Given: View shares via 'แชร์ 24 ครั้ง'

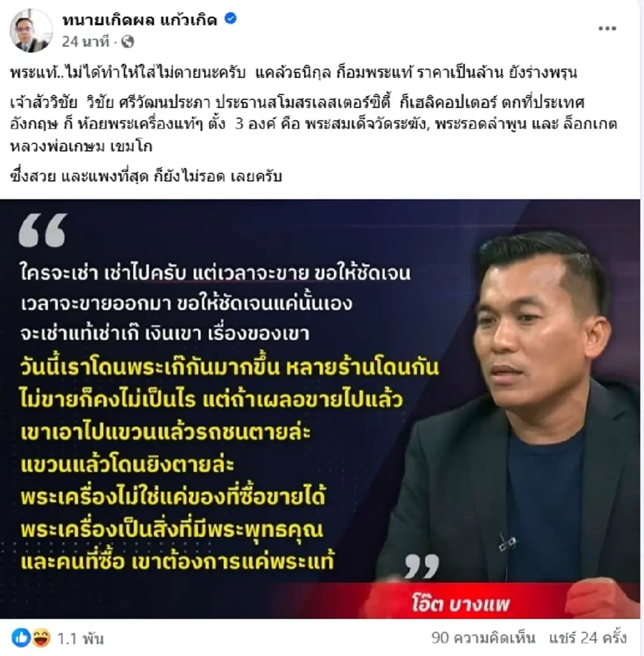Looking at the screenshot, I should point(587,638).
